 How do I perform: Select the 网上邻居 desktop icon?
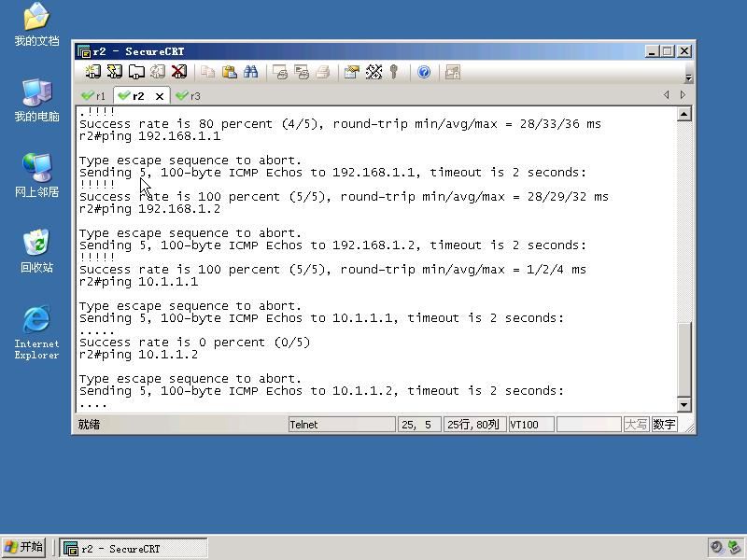[x=36, y=175]
